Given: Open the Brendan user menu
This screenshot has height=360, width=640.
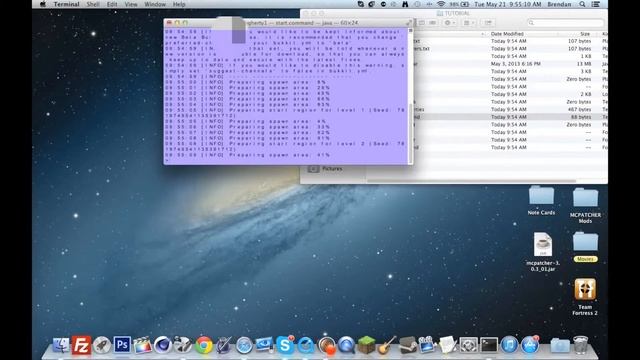Looking at the screenshot, I should click(x=559, y=4).
